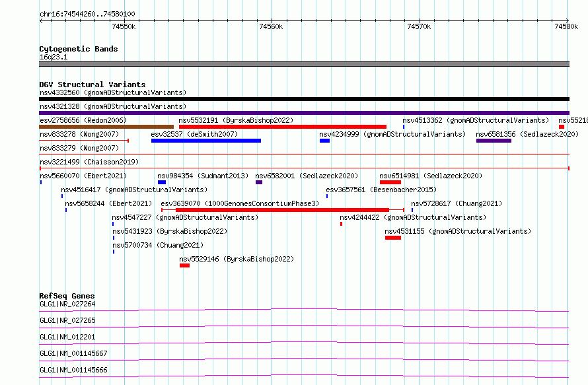
Task: Select the black nsv4332560 variant bar
Action: pos(304,99)
